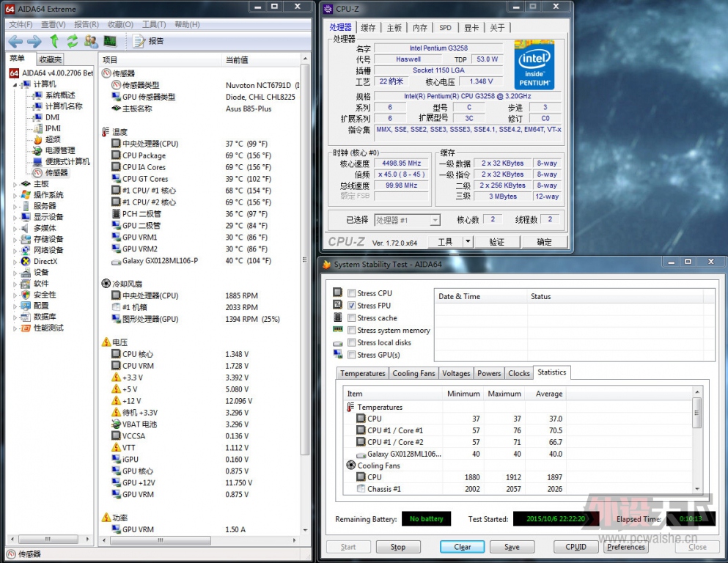Select DMI in the computer tree
The height and width of the screenshot is (563, 728).
coord(53,117)
